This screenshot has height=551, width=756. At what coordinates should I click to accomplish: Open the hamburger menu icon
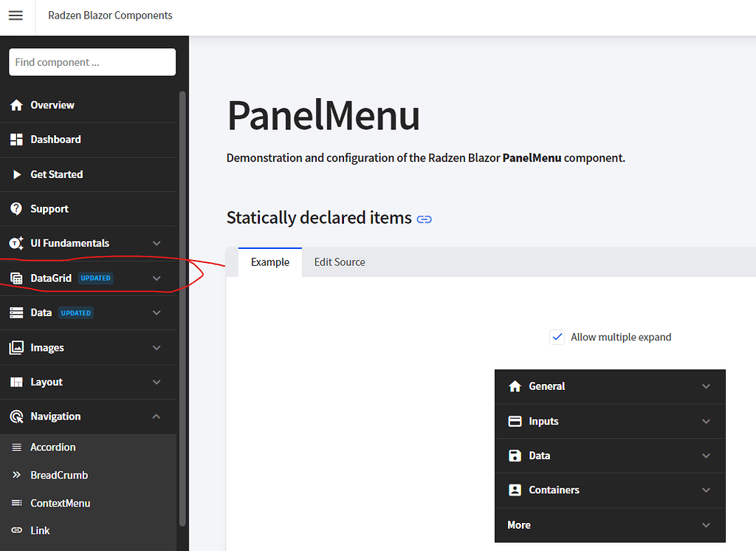[16, 16]
